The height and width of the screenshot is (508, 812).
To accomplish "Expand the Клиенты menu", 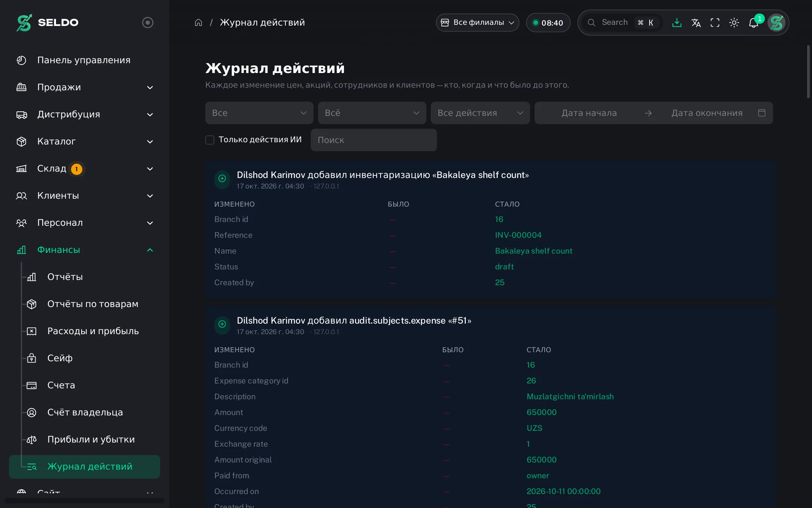I will click(x=85, y=196).
